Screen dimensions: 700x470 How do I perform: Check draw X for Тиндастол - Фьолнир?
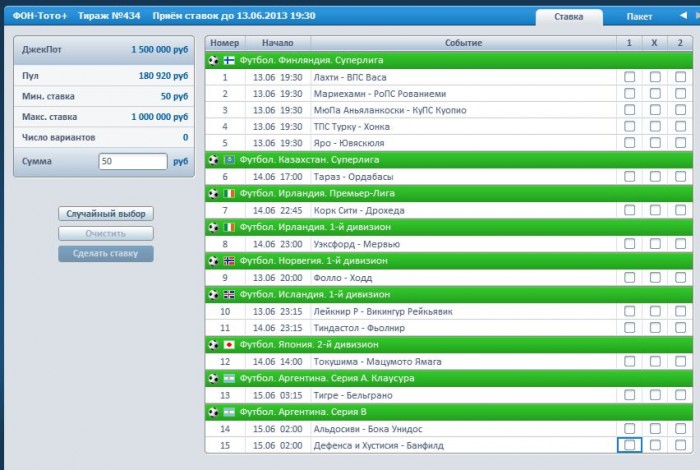(655, 328)
